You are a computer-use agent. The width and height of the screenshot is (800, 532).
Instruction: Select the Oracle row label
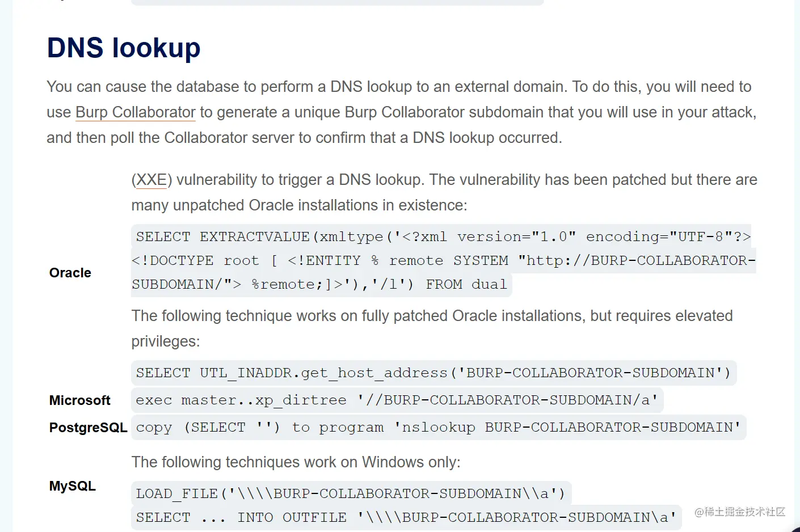(70, 273)
